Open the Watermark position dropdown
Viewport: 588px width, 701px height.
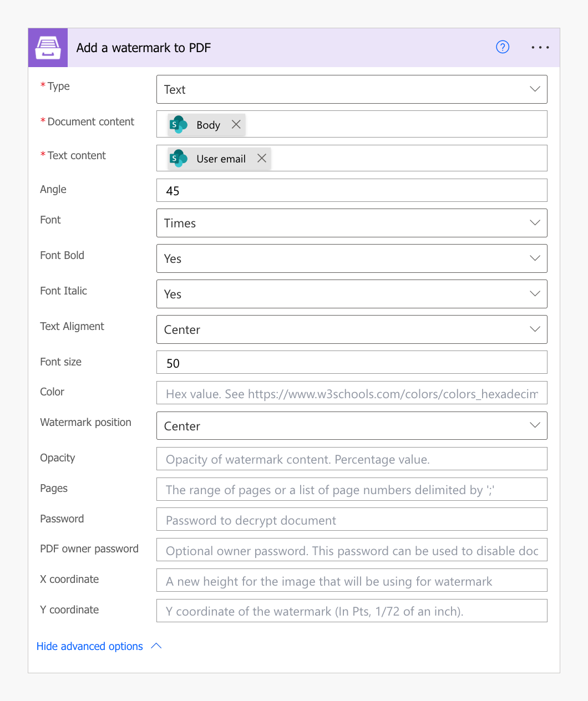[534, 425]
